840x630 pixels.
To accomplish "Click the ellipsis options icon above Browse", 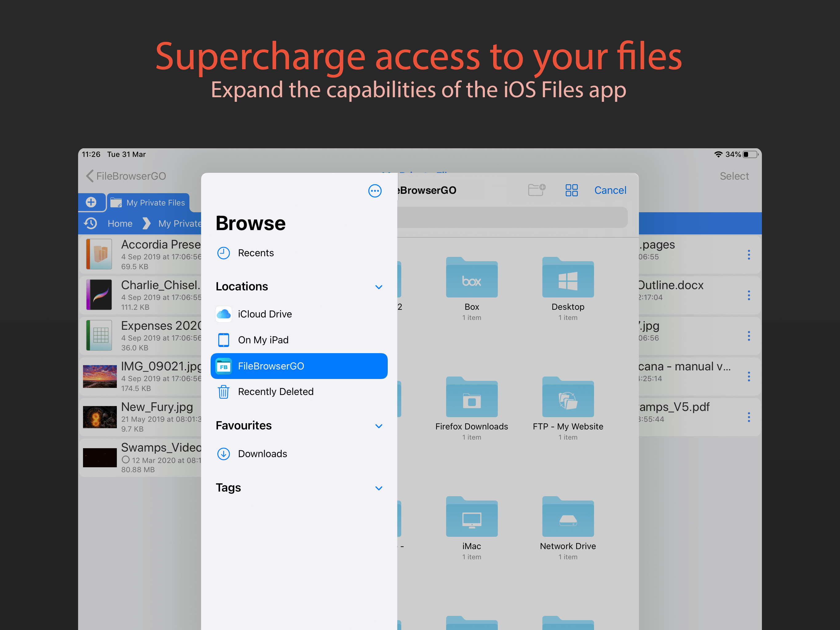I will pyautogui.click(x=374, y=191).
